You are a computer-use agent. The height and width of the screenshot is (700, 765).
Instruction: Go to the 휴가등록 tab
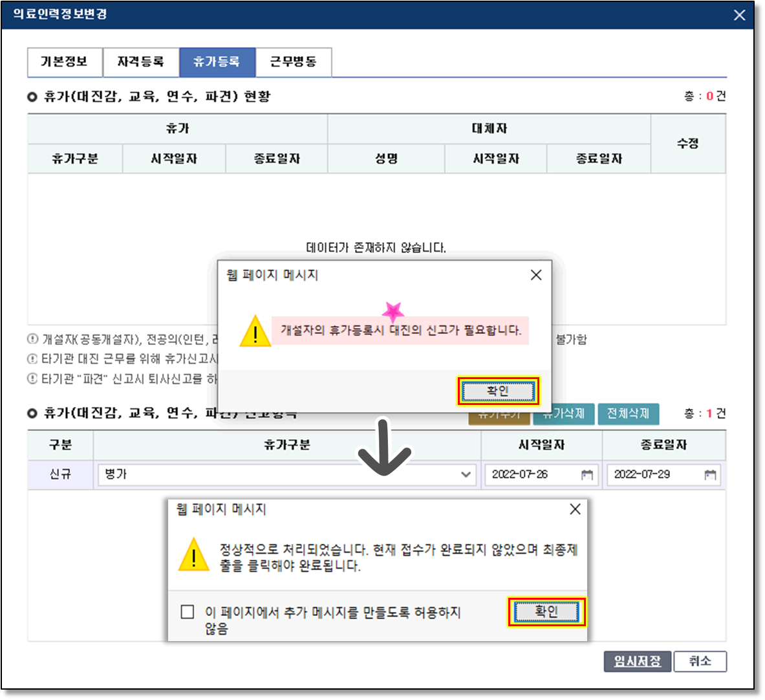click(217, 62)
